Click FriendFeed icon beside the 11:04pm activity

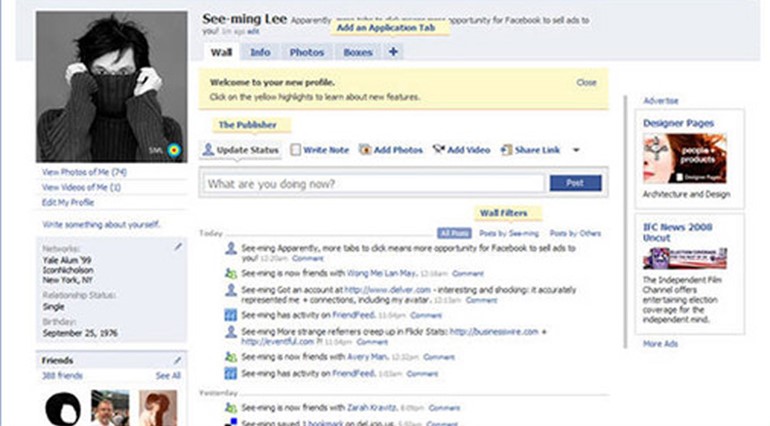pyautogui.click(x=230, y=315)
